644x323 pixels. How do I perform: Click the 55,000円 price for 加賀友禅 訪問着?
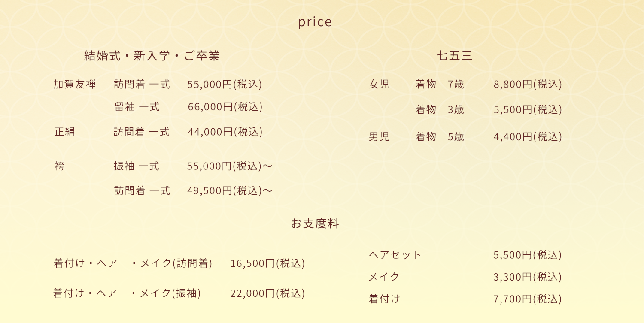[225, 84]
